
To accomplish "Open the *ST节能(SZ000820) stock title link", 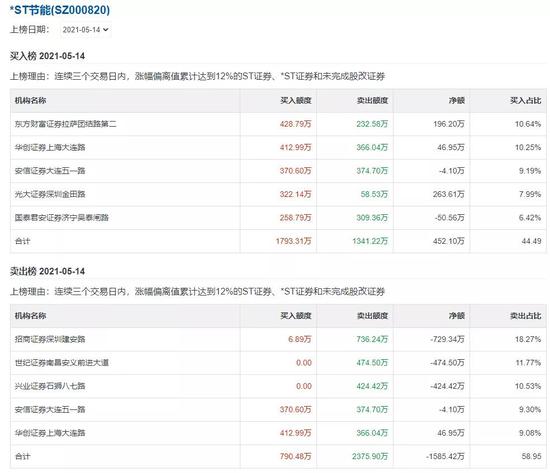I will pyautogui.click(x=60, y=10).
